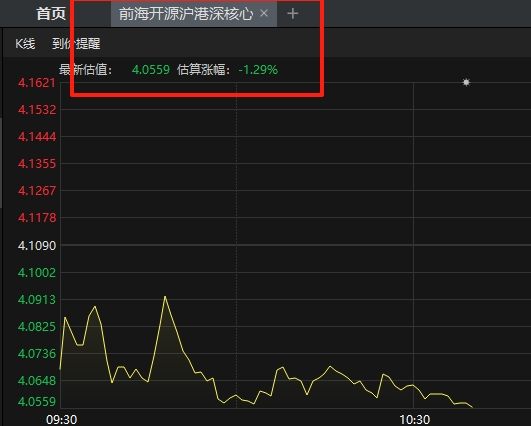Open the 首页 home tab
The height and width of the screenshot is (426, 531).
coord(51,14)
